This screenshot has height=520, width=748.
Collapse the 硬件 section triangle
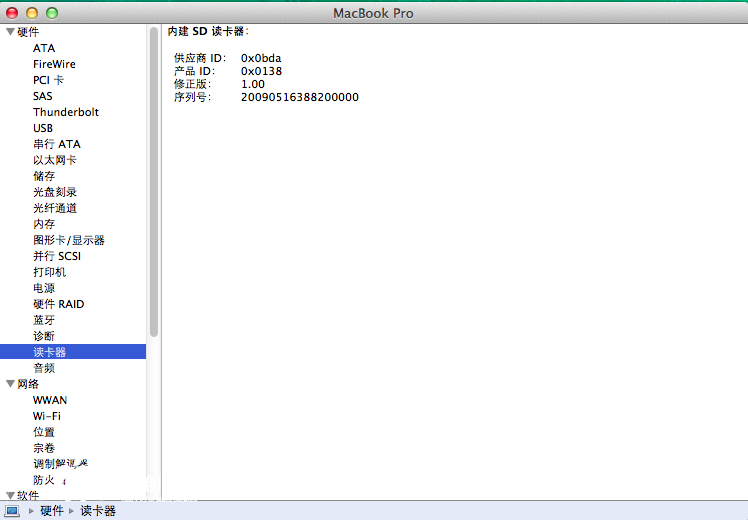(x=10, y=32)
